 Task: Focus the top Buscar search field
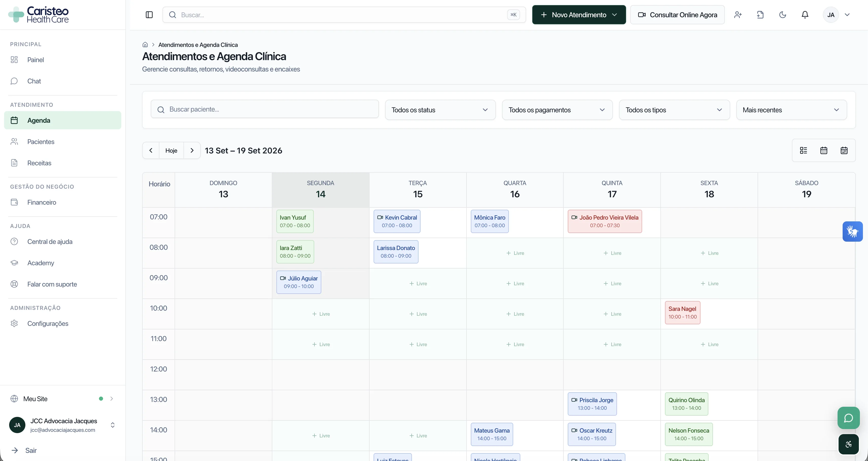click(x=344, y=15)
